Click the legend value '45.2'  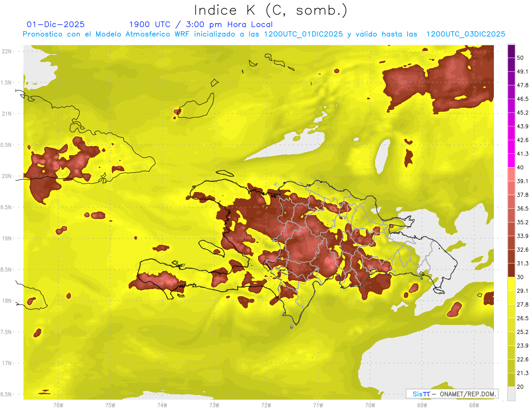click(523, 113)
